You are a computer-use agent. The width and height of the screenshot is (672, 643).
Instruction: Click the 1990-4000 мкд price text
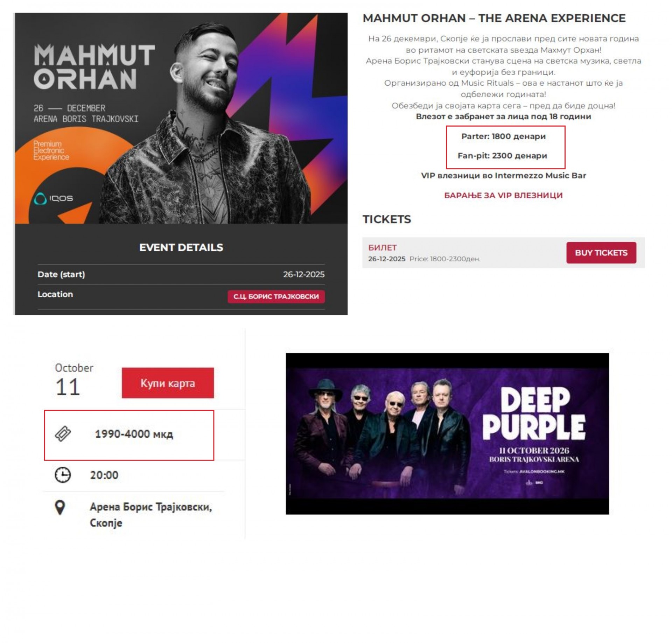pyautogui.click(x=134, y=434)
